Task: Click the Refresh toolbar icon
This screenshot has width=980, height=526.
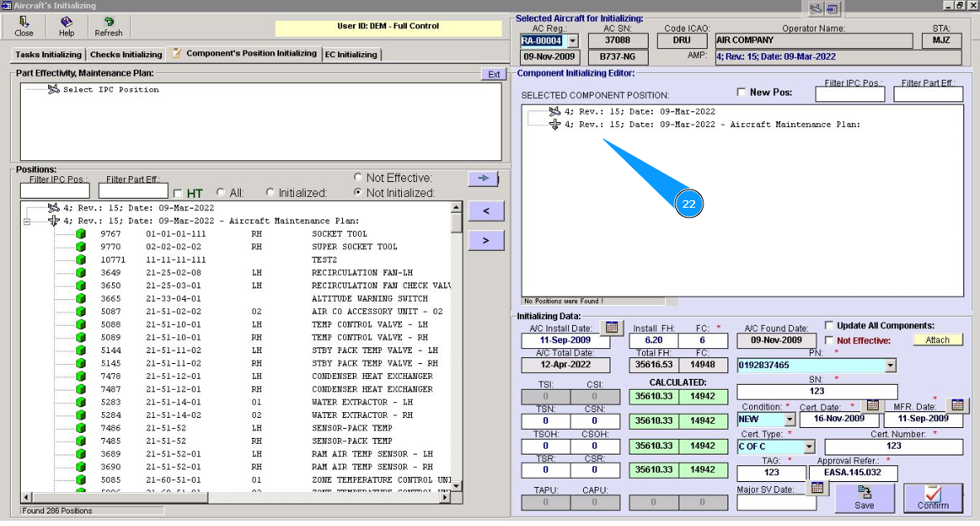Action: pyautogui.click(x=109, y=22)
